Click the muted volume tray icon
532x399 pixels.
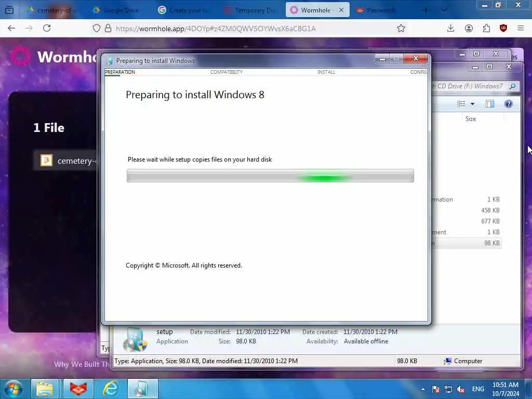pos(461,389)
